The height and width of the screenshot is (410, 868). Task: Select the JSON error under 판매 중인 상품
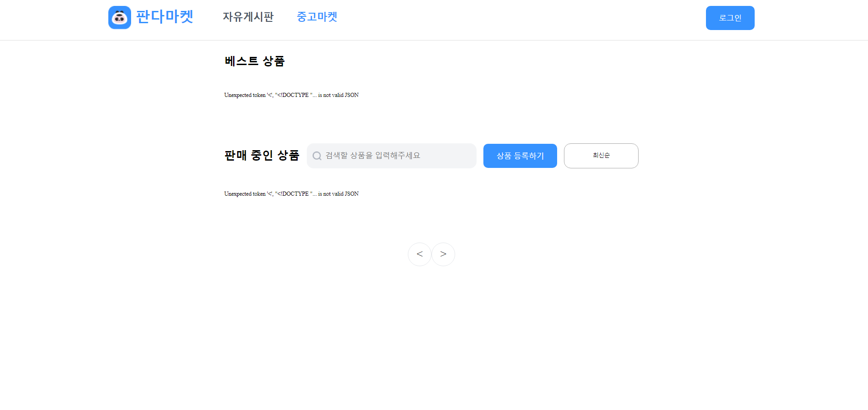pos(291,194)
